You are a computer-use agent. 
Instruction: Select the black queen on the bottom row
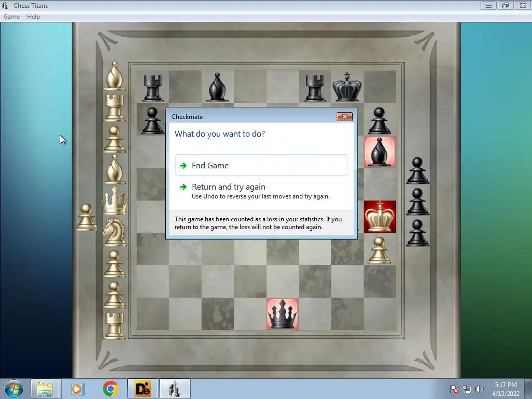(282, 314)
